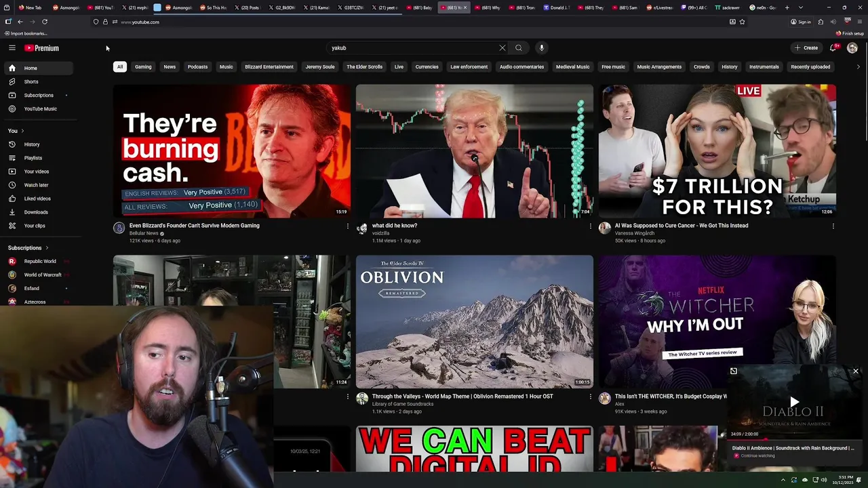
Task: Open options for the Blizzard Founder video
Action: point(348,226)
